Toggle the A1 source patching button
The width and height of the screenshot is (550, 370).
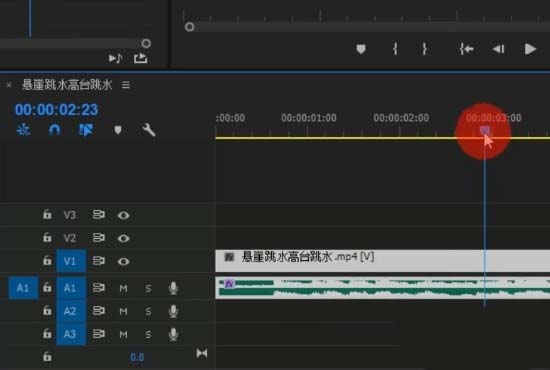[23, 288]
